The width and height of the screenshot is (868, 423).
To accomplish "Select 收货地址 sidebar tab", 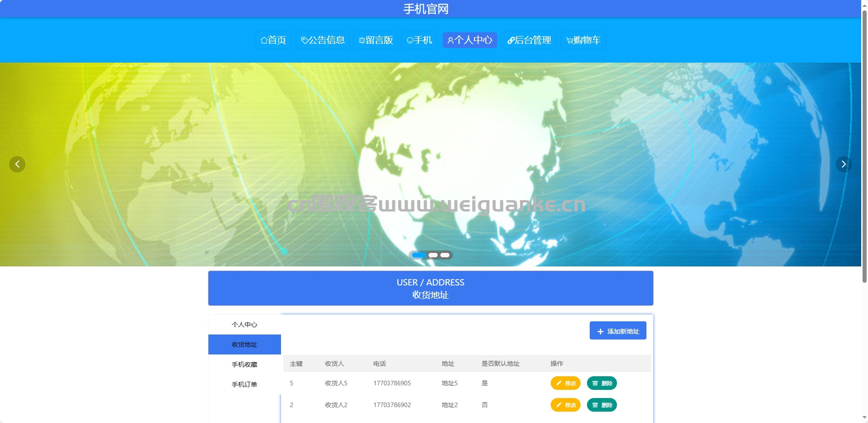I will coord(245,344).
